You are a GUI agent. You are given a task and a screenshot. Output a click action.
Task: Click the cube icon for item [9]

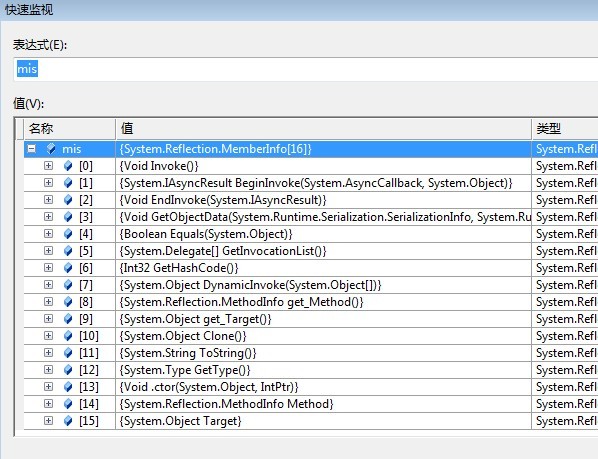68,319
